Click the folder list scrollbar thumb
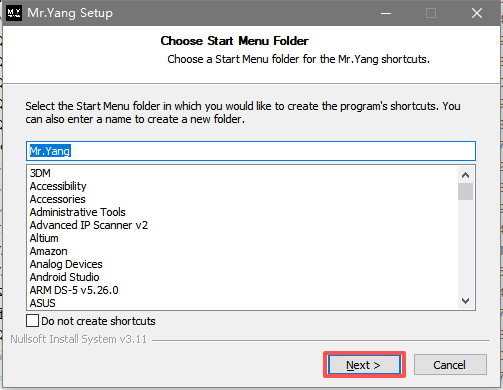503x390 pixels. 465,191
